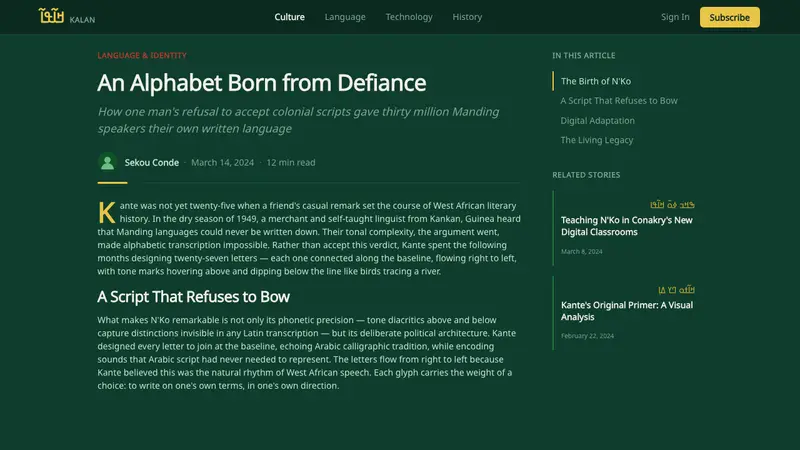Click the N'Ko script text above Teaching N'Ko story
The width and height of the screenshot is (800, 450).
(672, 205)
